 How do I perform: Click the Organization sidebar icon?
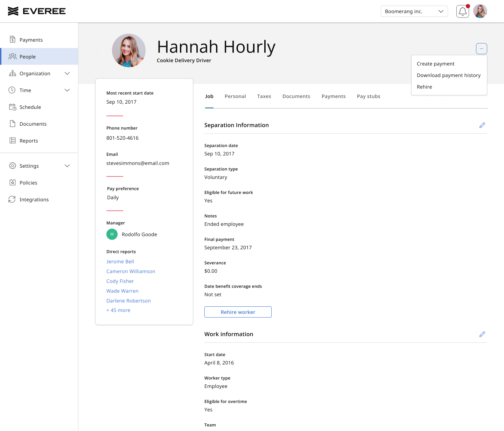[13, 73]
